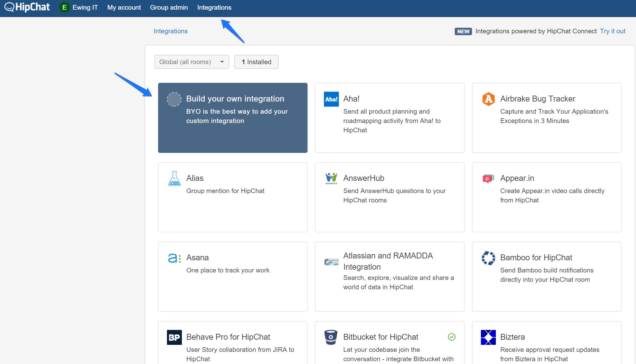The width and height of the screenshot is (636, 364).
Task: Open the Group admin menu
Action: (x=169, y=7)
